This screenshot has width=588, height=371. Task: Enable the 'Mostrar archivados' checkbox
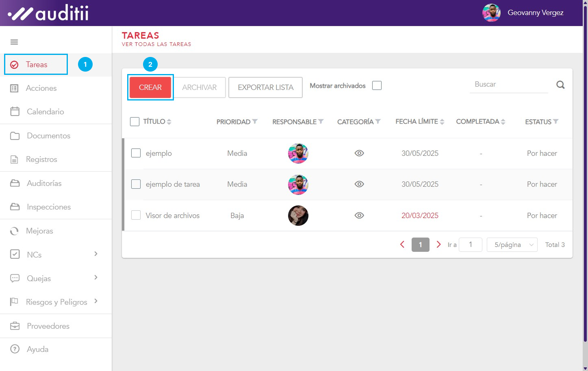tap(377, 86)
